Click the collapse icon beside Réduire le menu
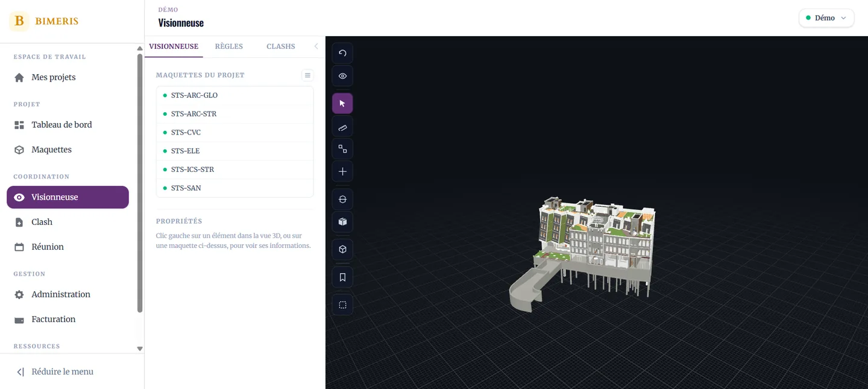The height and width of the screenshot is (389, 868). coord(20,372)
